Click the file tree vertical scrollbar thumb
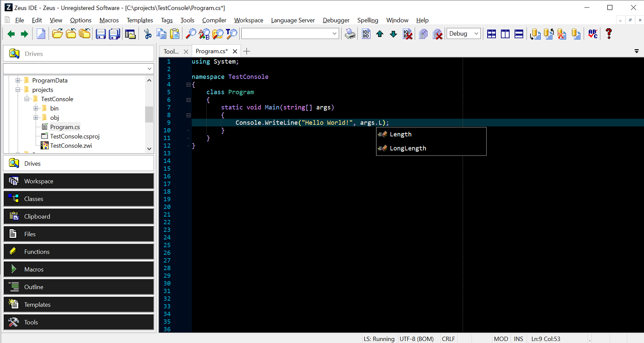 tap(149, 114)
